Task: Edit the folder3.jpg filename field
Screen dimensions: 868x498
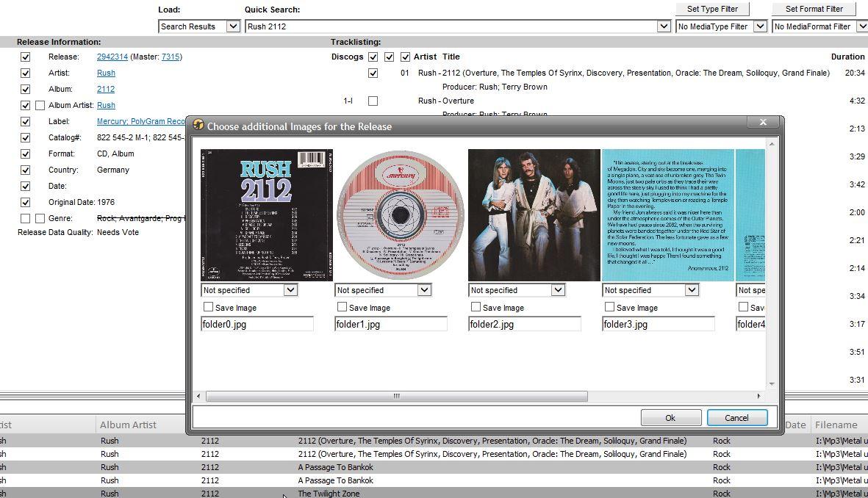Action: tap(659, 324)
